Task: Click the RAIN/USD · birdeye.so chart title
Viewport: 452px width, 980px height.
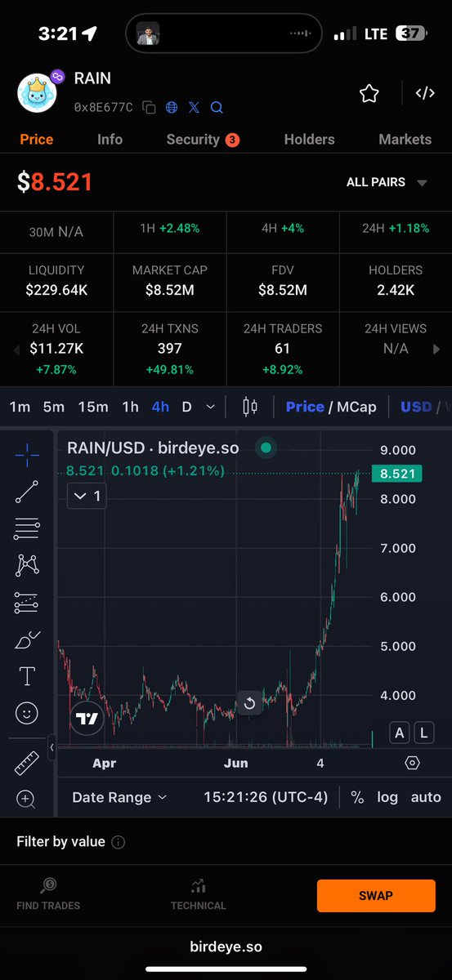Action: [x=154, y=448]
